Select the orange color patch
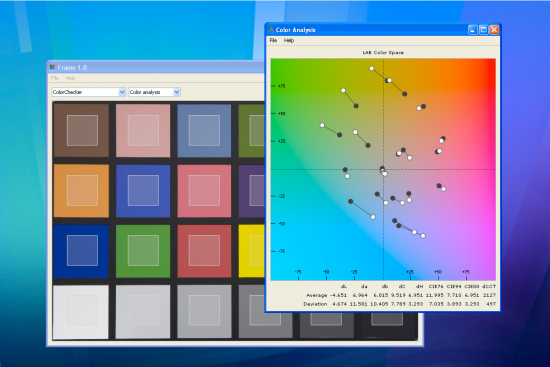This screenshot has width=550, height=367. click(x=81, y=191)
